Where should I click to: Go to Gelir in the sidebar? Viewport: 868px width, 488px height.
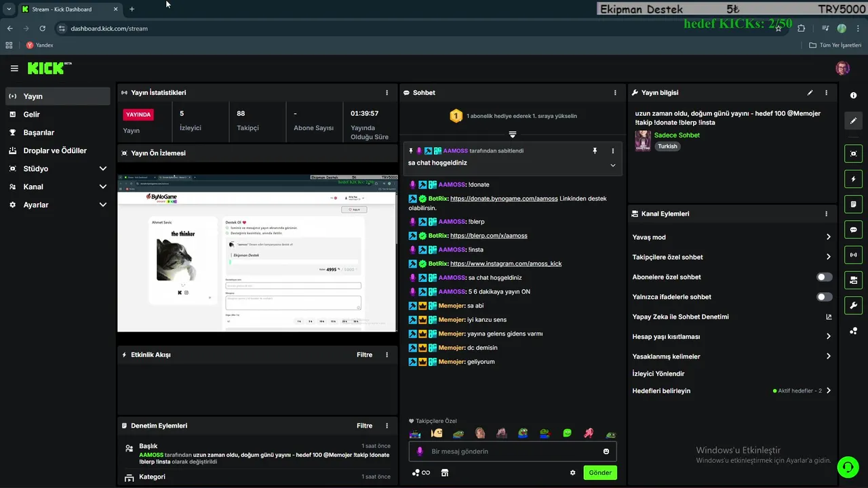[58, 115]
